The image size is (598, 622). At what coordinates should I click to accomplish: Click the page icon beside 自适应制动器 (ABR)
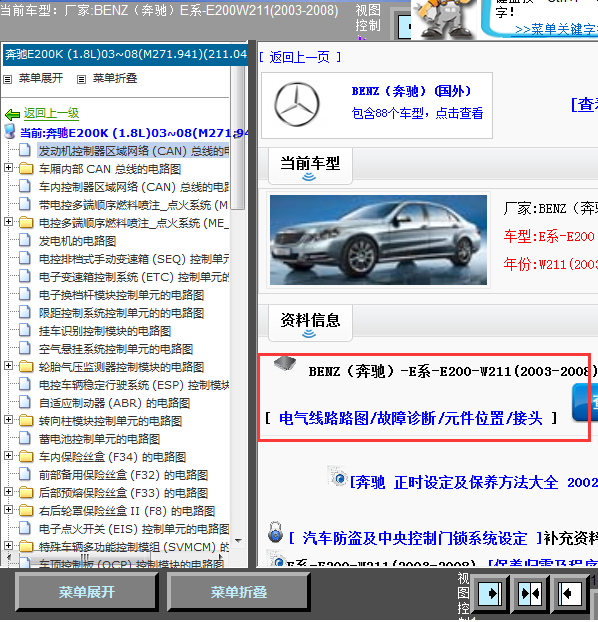pos(25,402)
